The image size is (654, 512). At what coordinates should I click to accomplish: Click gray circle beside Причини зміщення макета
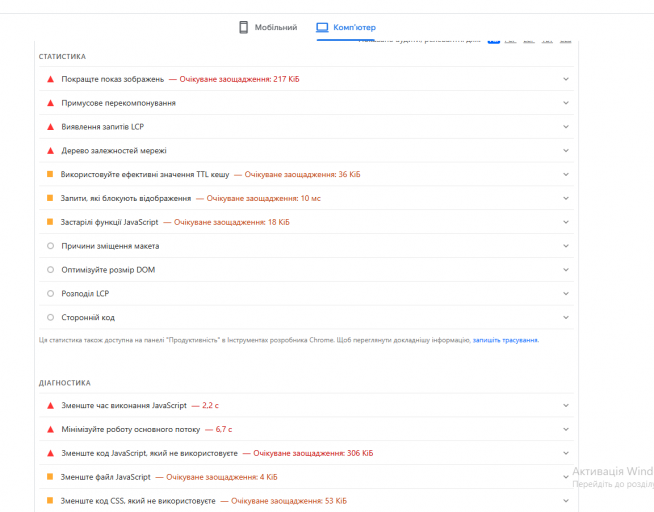pos(50,246)
